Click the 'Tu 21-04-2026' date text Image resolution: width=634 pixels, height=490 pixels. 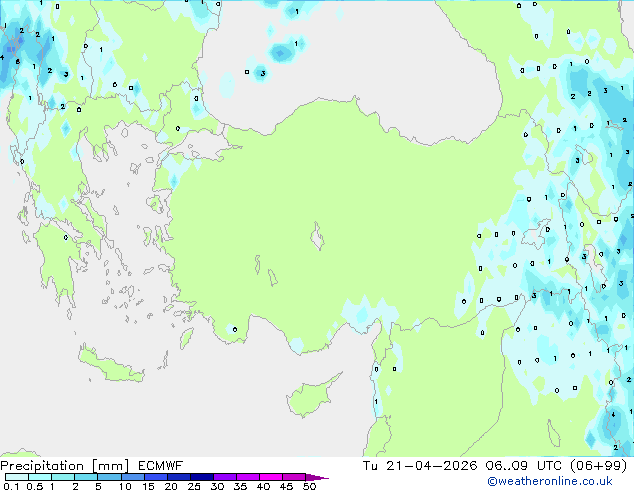click(x=420, y=466)
